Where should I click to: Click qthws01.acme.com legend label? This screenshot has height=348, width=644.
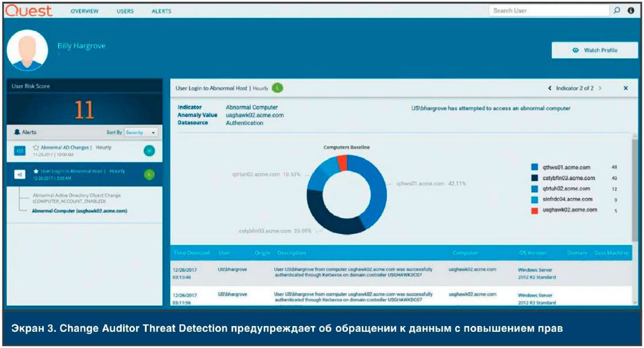pyautogui.click(x=566, y=167)
